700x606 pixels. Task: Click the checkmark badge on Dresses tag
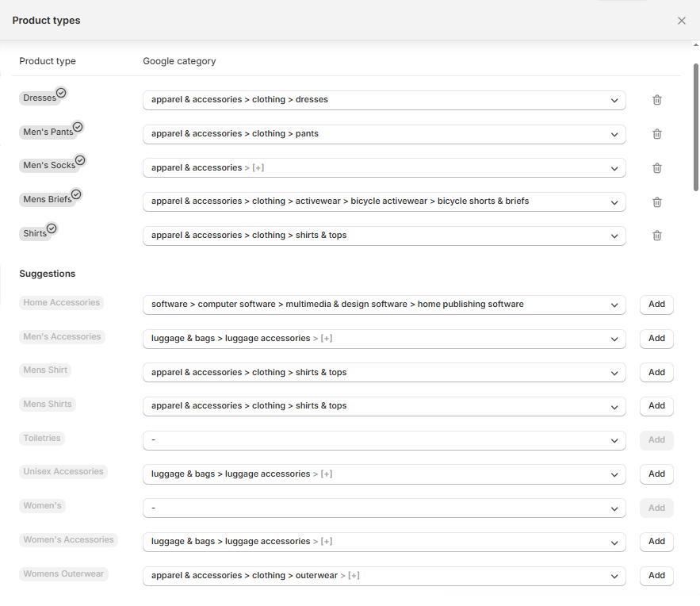(62, 93)
